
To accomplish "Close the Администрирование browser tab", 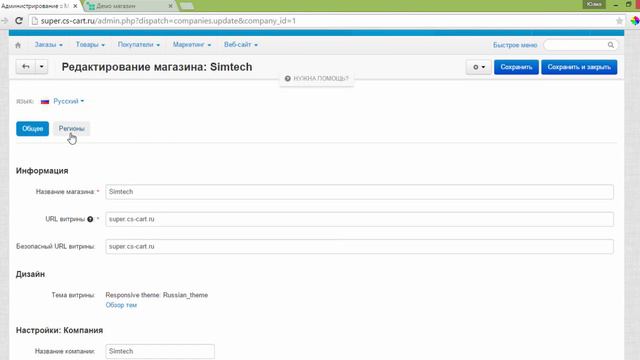I will pyautogui.click(x=75, y=6).
